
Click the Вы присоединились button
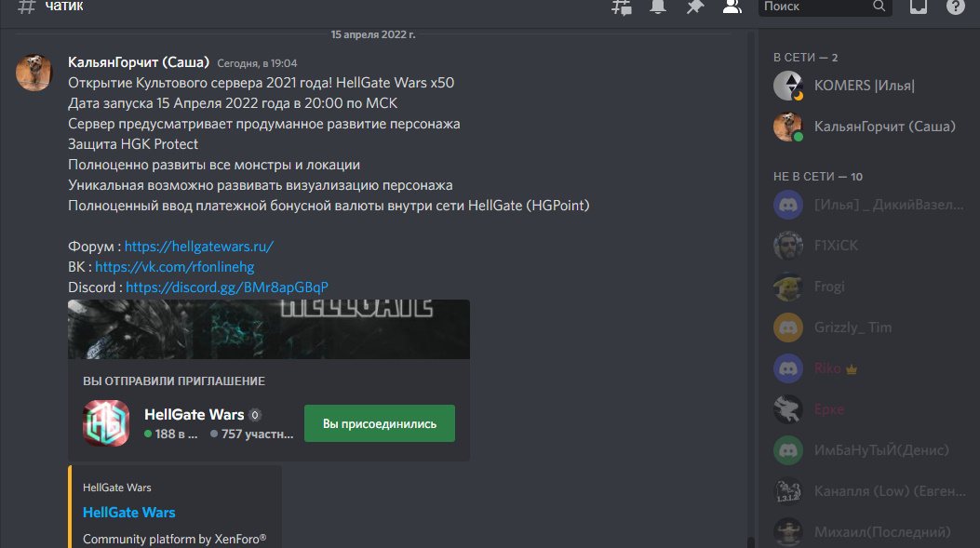(380, 423)
